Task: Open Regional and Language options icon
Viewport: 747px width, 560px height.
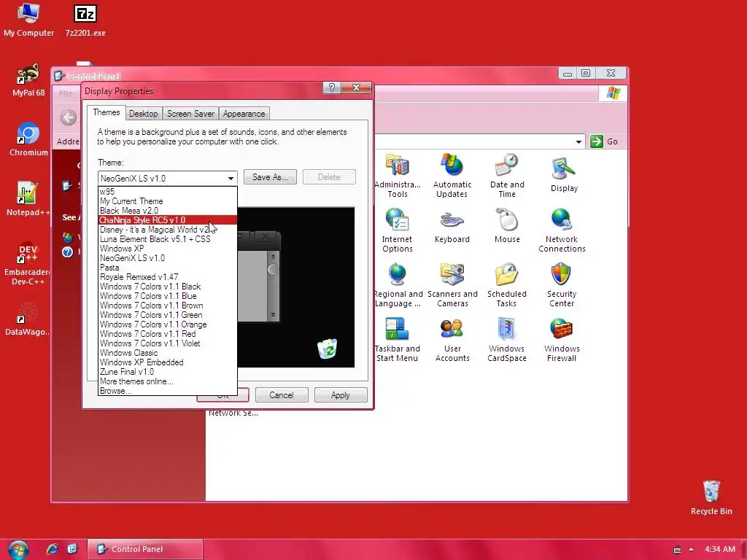Action: click(x=398, y=285)
